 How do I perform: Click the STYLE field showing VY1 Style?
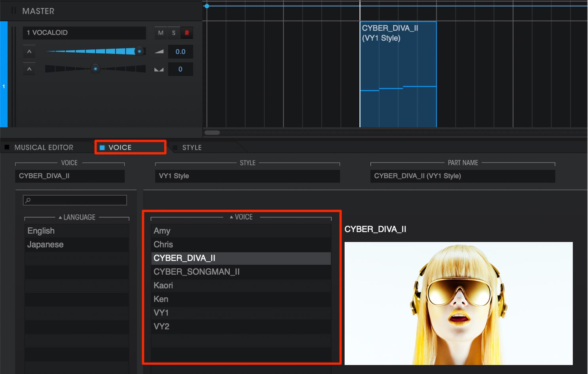pos(247,176)
